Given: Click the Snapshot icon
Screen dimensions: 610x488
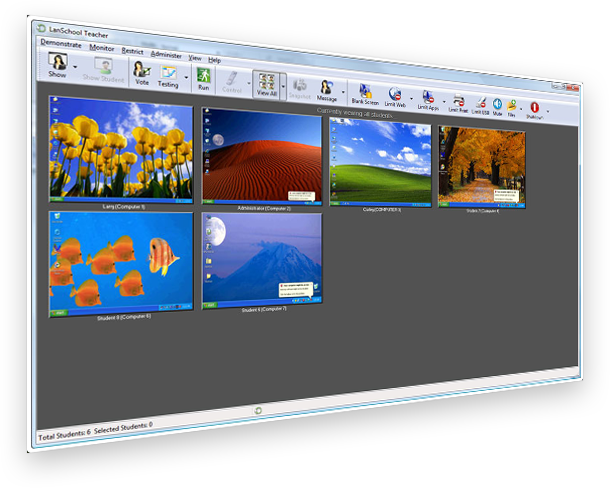Looking at the screenshot, I should point(300,85).
